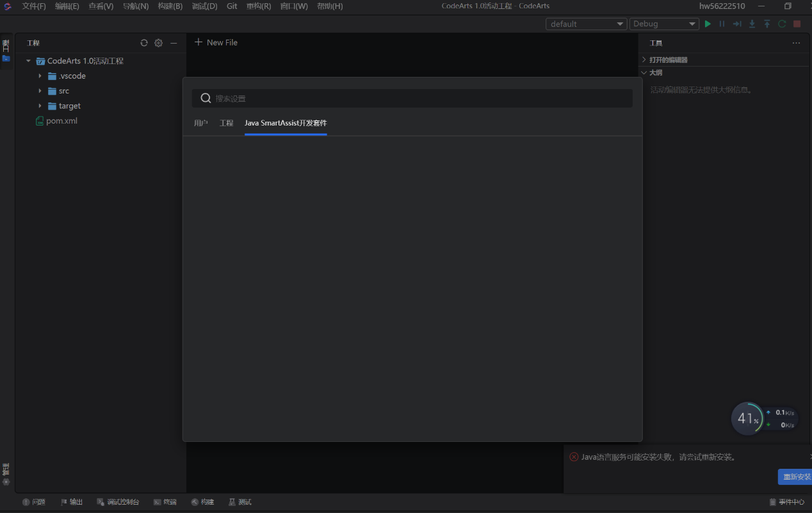
Task: Open the 导航(N) menu
Action: pos(136,6)
